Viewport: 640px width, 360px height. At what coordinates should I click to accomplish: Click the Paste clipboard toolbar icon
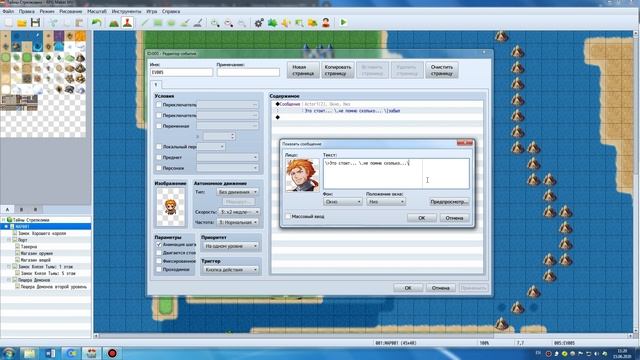79,23
